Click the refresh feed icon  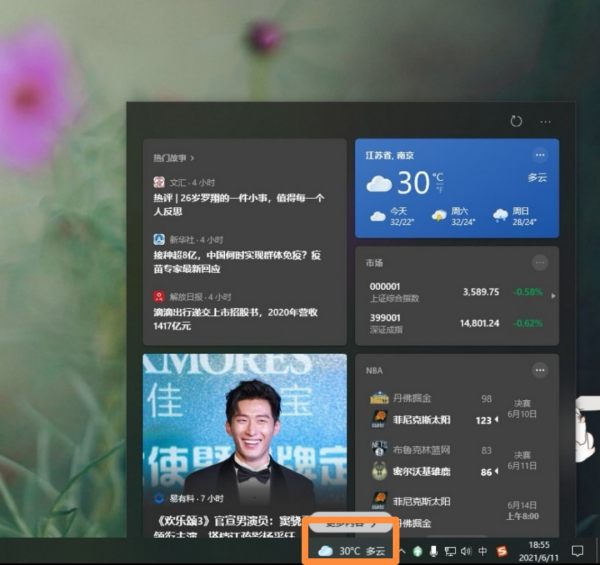516,121
